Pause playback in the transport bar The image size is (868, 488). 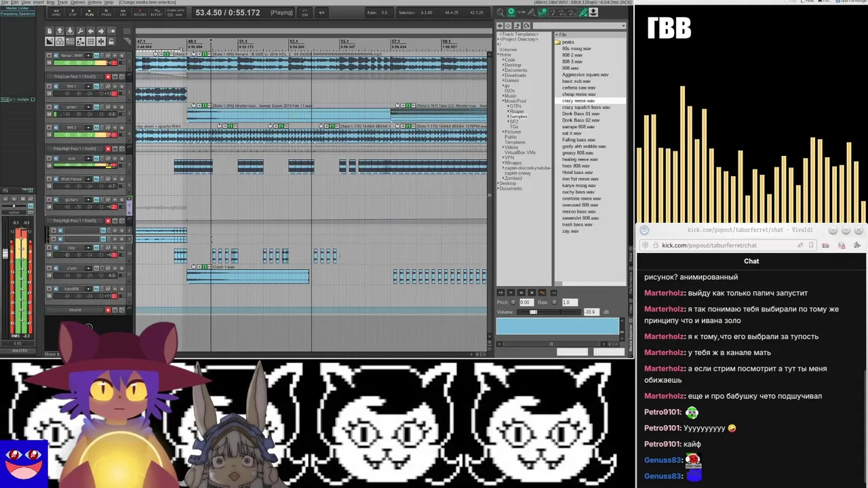106,12
